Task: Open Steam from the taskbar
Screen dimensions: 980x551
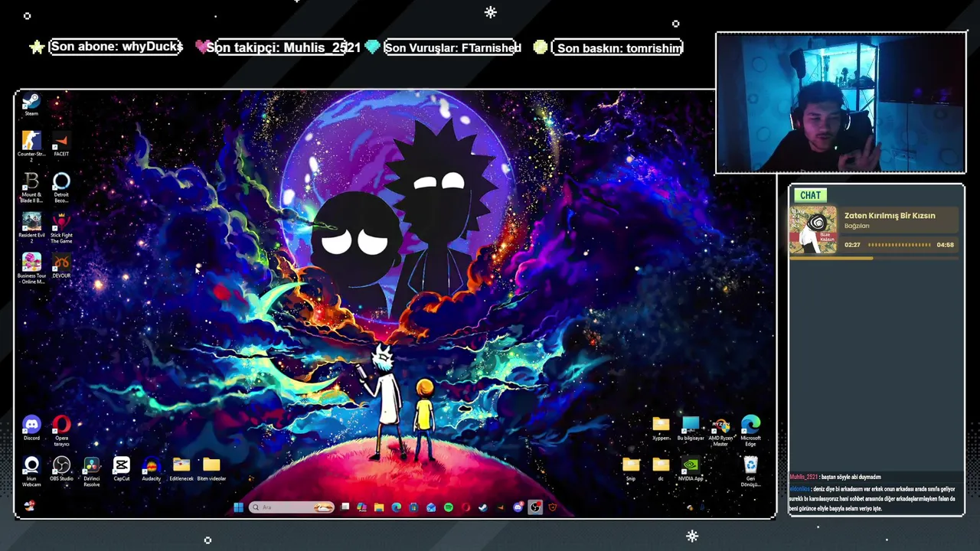Action: pyautogui.click(x=482, y=507)
